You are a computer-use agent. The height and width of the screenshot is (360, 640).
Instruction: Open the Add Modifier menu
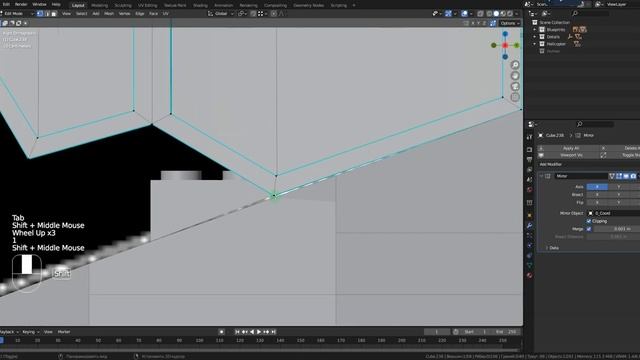click(x=551, y=164)
